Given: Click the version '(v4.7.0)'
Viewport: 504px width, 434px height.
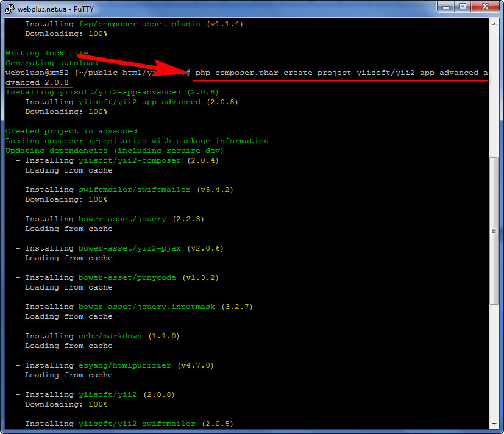Looking at the screenshot, I should point(196,366).
